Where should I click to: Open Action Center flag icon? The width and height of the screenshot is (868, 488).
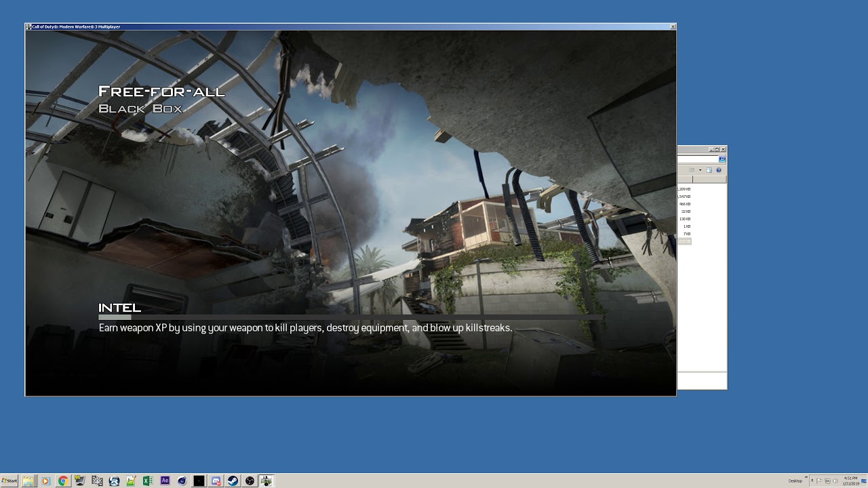coord(819,481)
